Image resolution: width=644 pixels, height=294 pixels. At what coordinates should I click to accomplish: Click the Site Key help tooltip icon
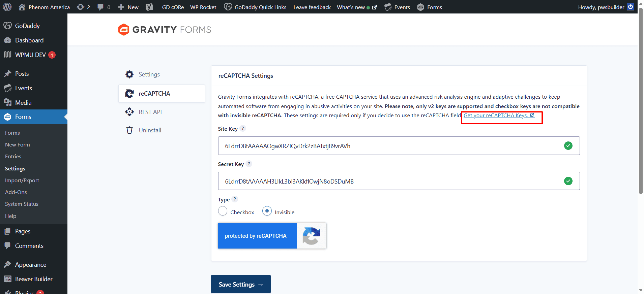click(243, 128)
